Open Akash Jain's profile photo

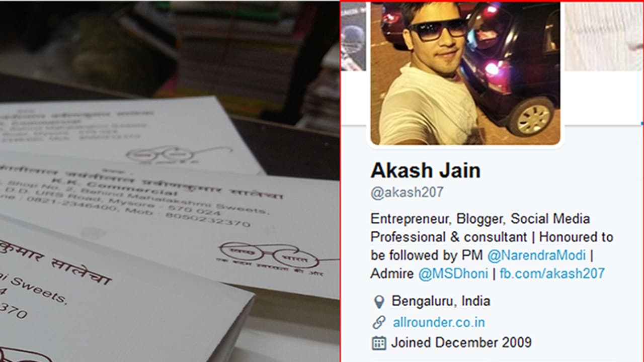point(465,73)
